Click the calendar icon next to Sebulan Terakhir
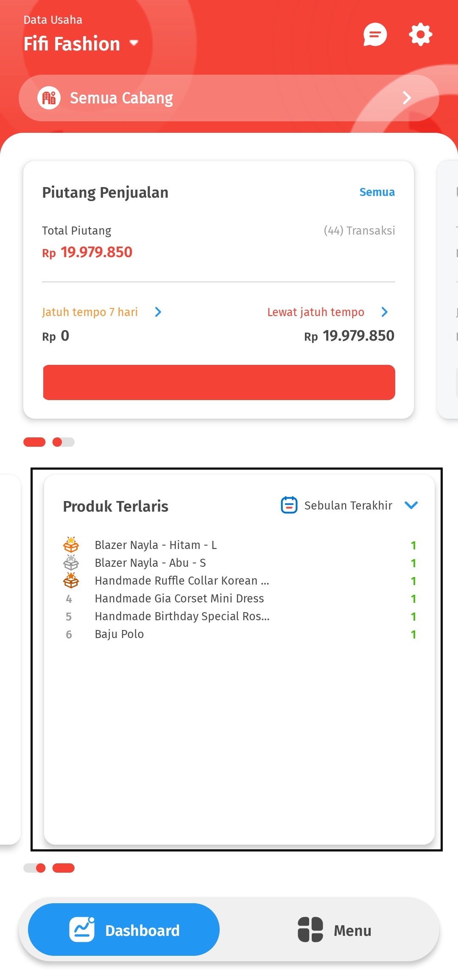The height and width of the screenshot is (980, 458). (289, 505)
